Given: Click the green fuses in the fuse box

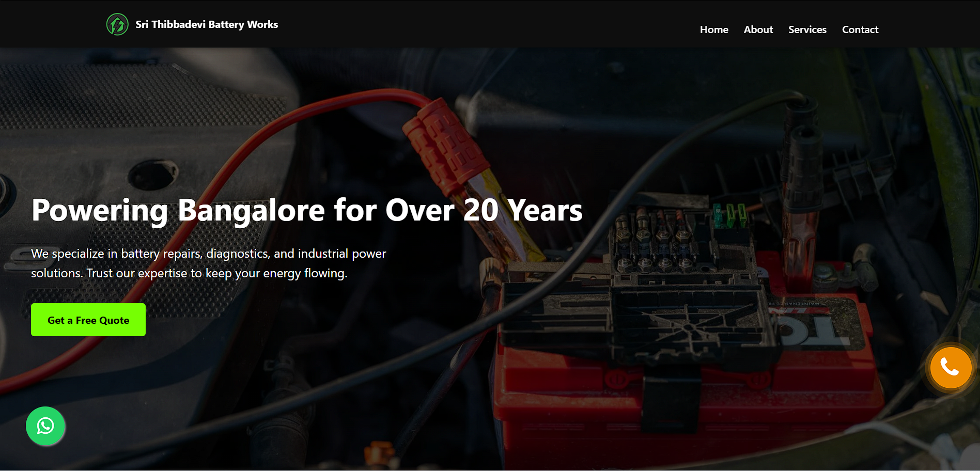Looking at the screenshot, I should click(x=729, y=216).
